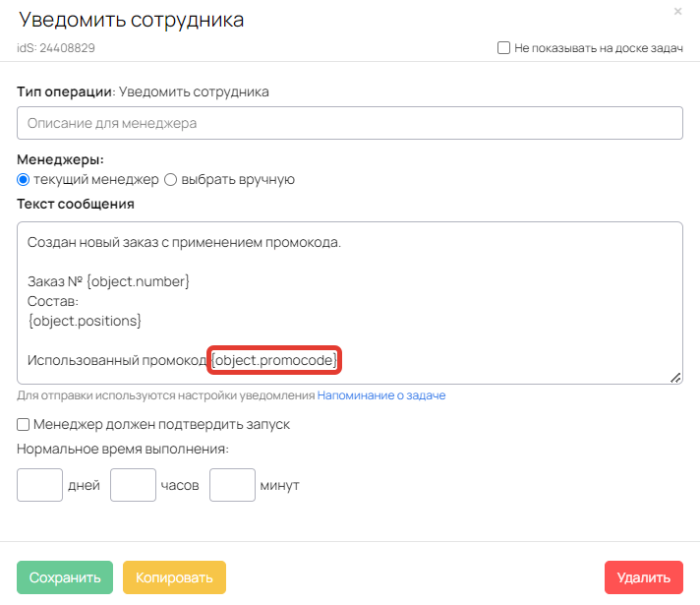Click the green Сохранить button

(x=65, y=577)
